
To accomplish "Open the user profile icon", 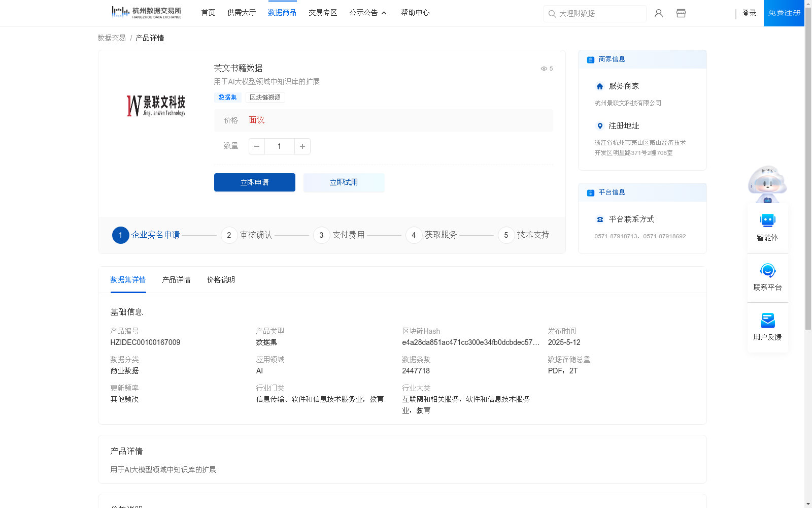I will (x=659, y=13).
